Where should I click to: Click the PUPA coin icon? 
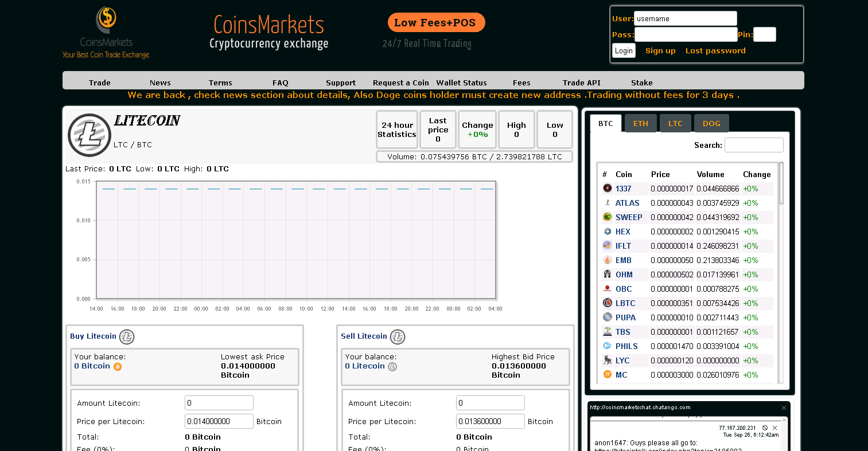pyautogui.click(x=608, y=317)
